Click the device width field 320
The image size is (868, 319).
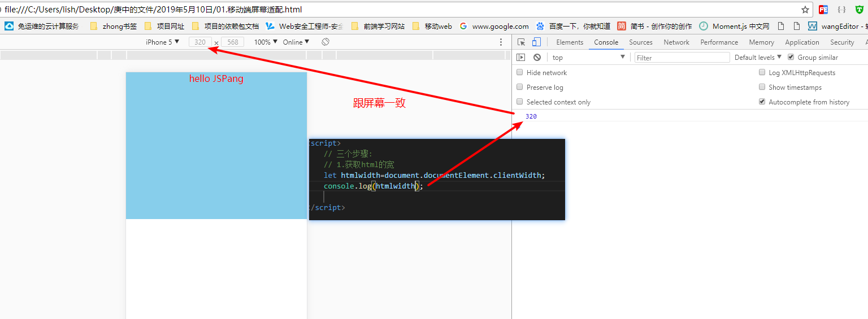click(200, 42)
